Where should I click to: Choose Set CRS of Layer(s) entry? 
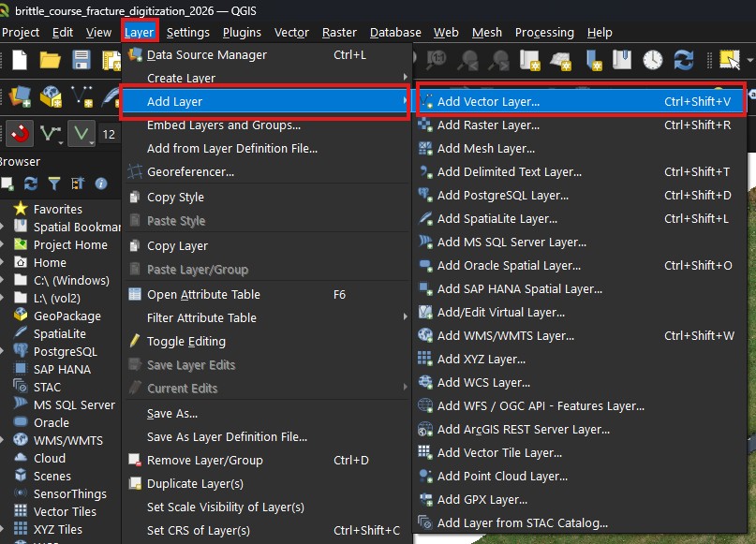pos(267,531)
